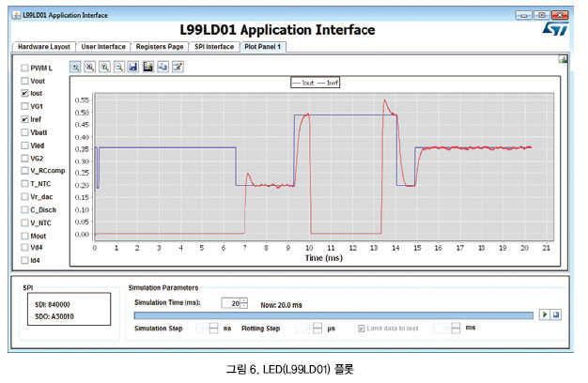Enable the V_NTC signal checkbox
588x383 pixels.
click(24, 222)
